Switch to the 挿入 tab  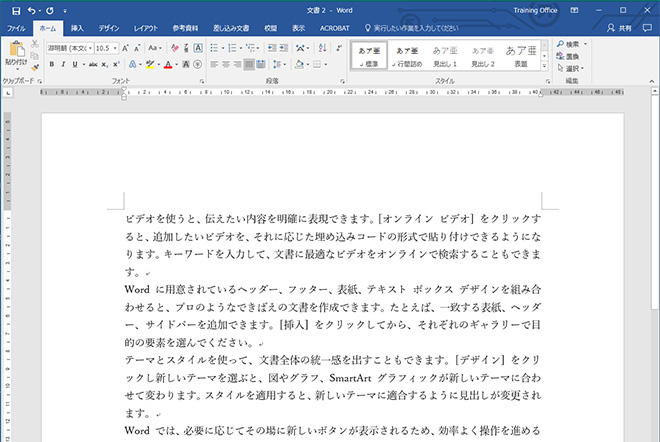tap(77, 29)
